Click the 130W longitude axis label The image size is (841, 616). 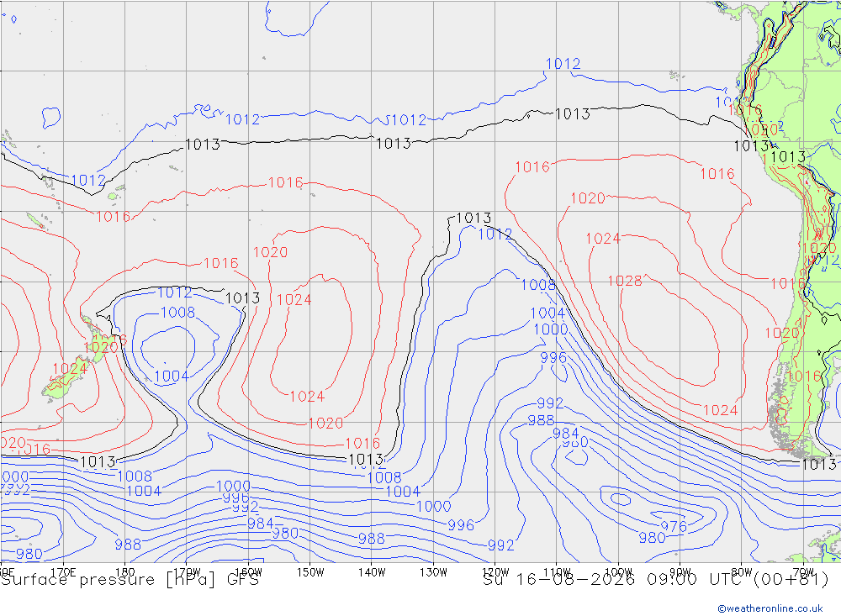433,572
